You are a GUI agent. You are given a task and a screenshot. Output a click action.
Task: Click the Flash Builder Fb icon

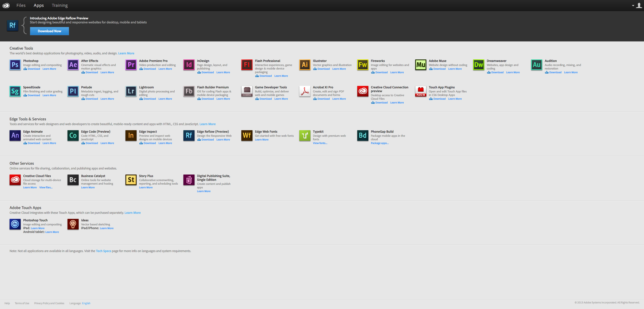[189, 91]
